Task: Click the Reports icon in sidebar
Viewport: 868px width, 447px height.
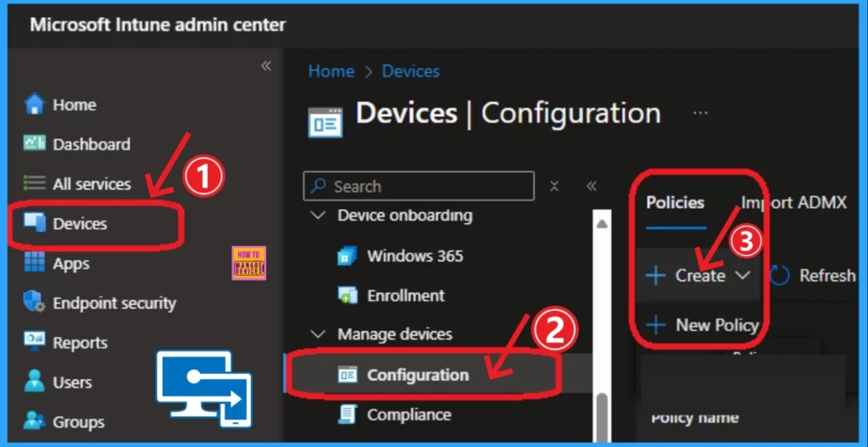Action: (x=34, y=342)
